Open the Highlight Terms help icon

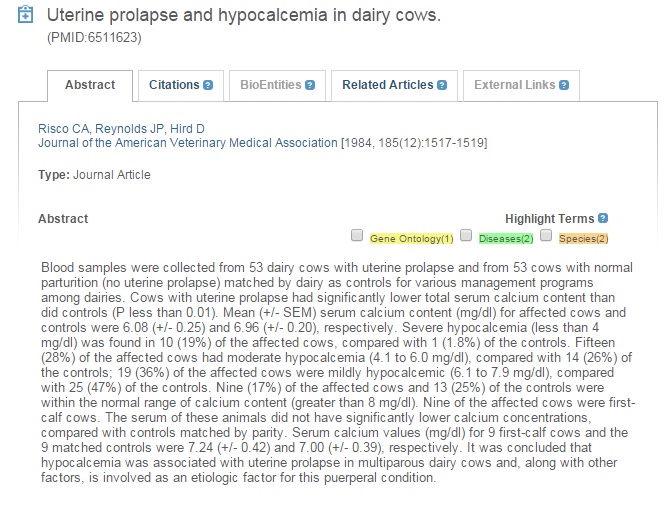(x=603, y=218)
